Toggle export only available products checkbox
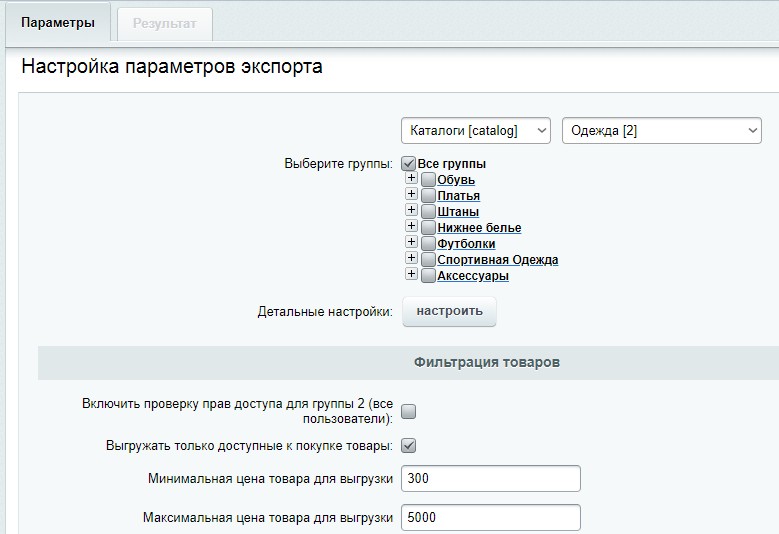The height and width of the screenshot is (534, 779). click(x=408, y=445)
